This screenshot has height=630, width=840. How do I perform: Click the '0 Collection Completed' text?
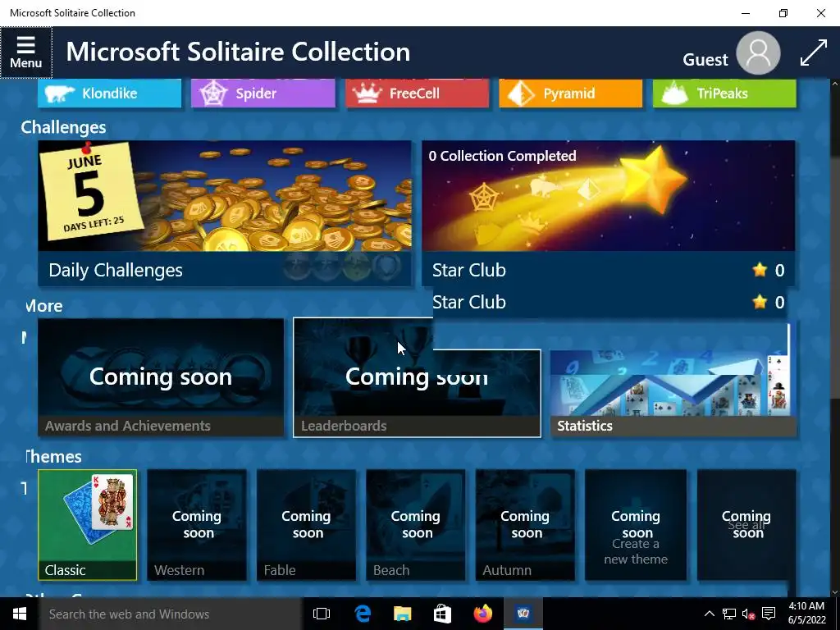[x=503, y=156]
